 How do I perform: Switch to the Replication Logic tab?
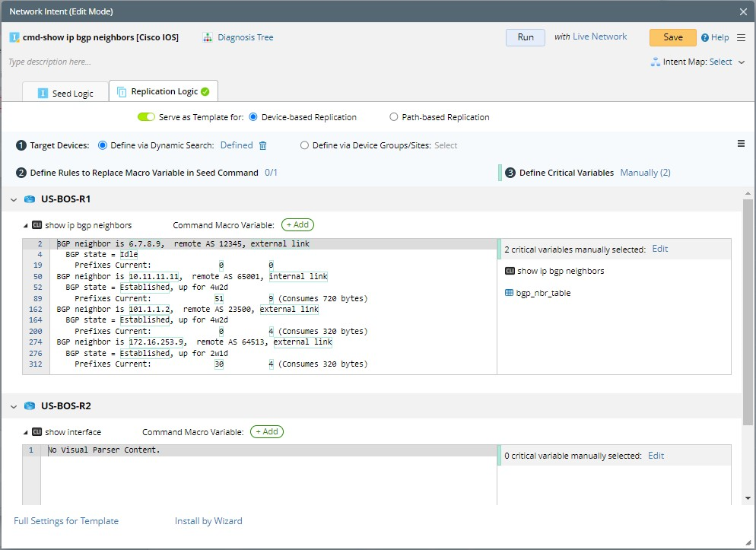[x=164, y=91]
